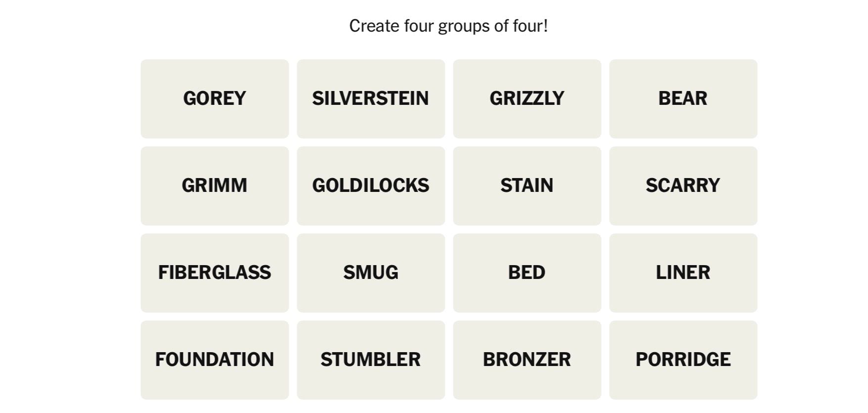This screenshot has height=413, width=868.
Task: Click the "Create four groups of four!" heading
Action: (448, 26)
